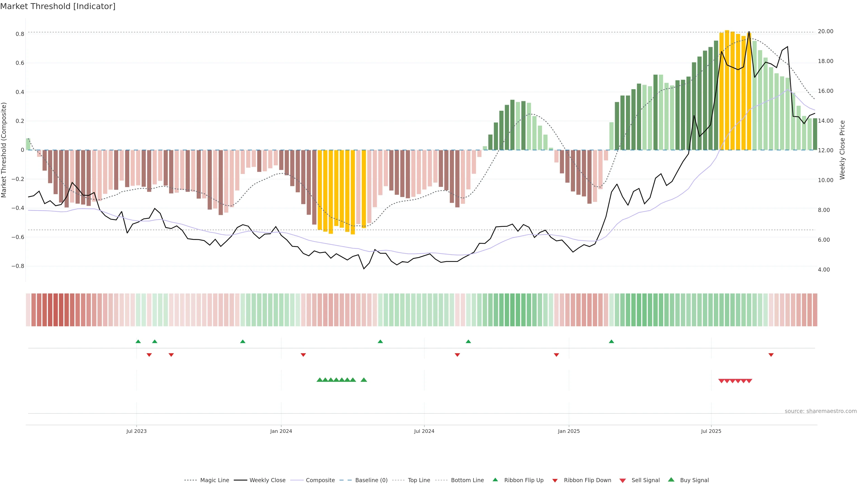The height and width of the screenshot is (488, 868).
Task: Toggle the Weekly Close legend entry
Action: click(267, 480)
